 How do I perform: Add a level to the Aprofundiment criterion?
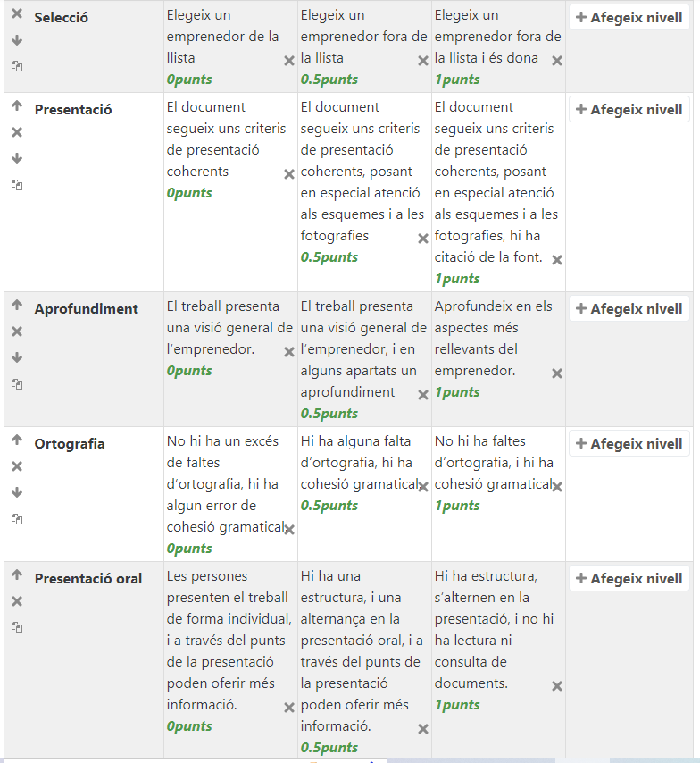[x=629, y=309]
